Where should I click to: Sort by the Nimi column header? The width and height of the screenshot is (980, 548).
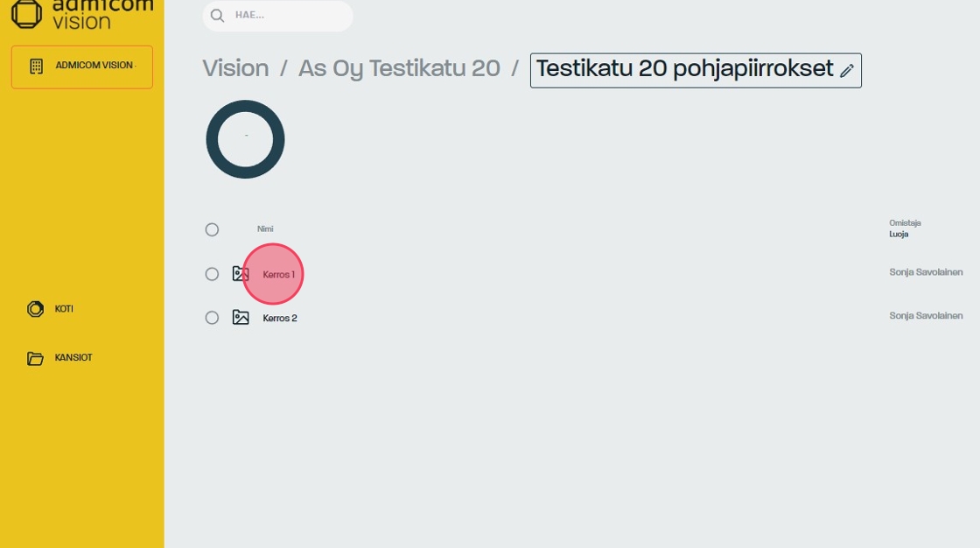pyautogui.click(x=265, y=229)
